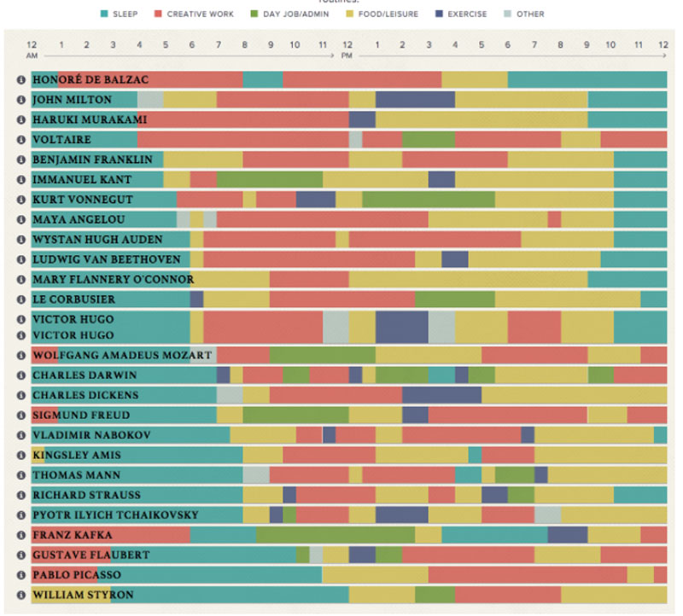Screen dimensions: 683x616
Task: Click the 12 AM timeline label
Action: [32, 49]
